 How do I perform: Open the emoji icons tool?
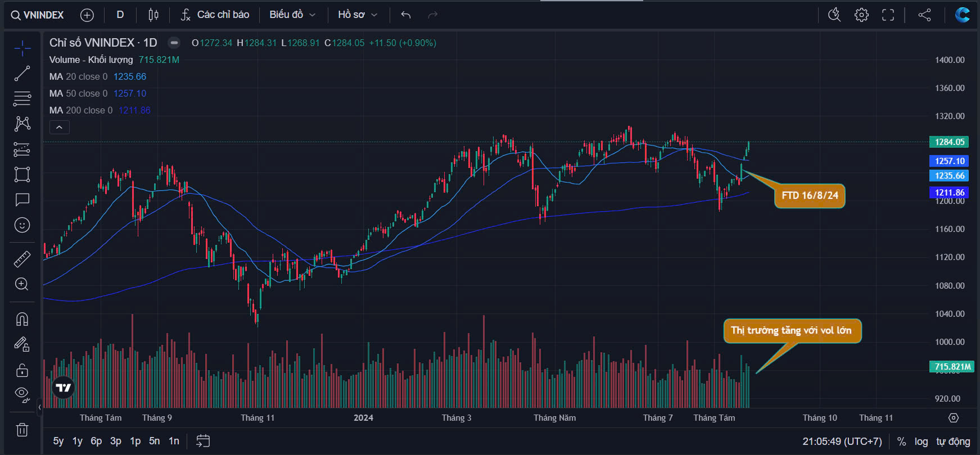point(22,225)
